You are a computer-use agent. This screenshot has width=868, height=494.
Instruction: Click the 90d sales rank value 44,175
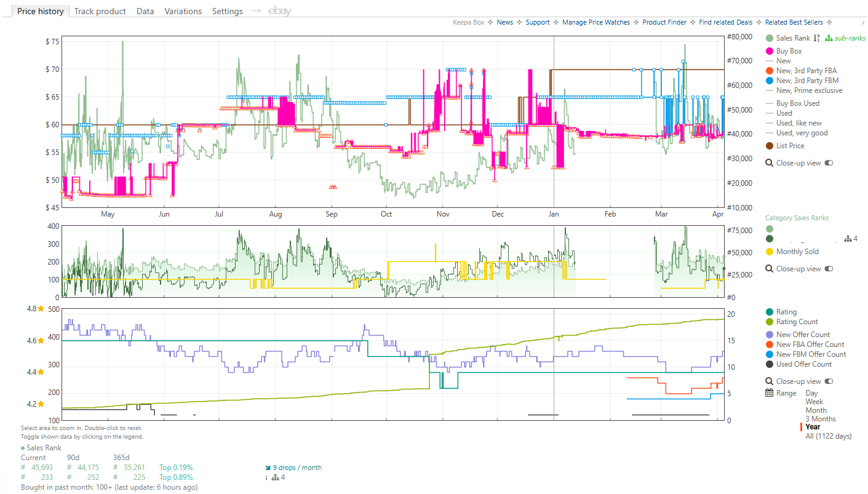87,468
